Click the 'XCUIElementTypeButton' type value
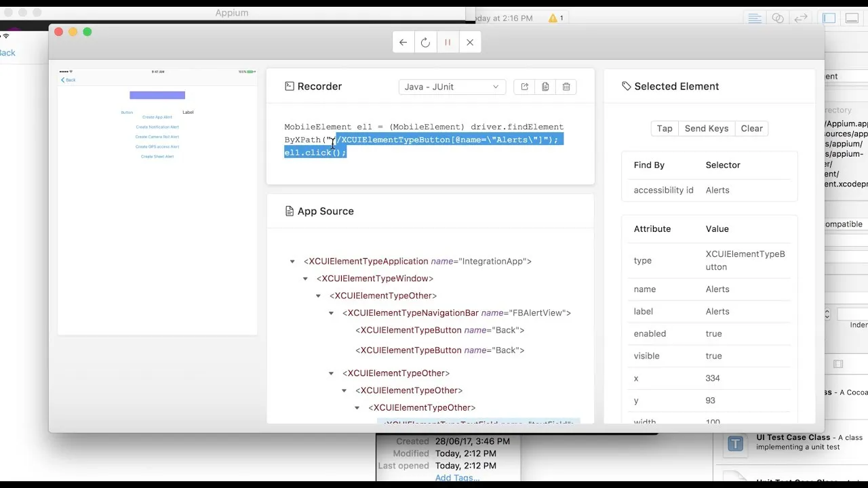 click(x=745, y=260)
